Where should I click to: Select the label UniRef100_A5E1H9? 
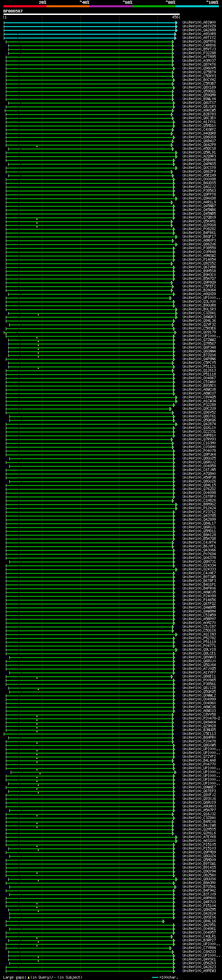click(x=199, y=175)
